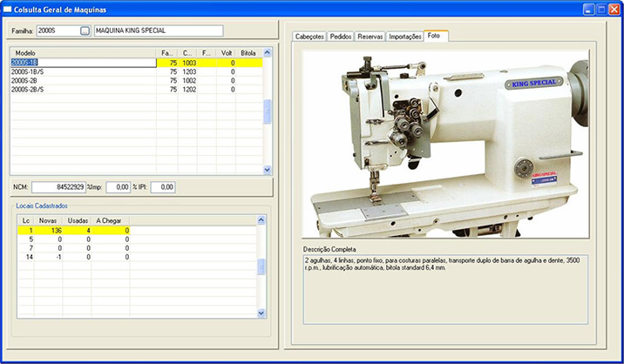
Task: Select model row 2000S-1B/S
Action: pyautogui.click(x=137, y=71)
